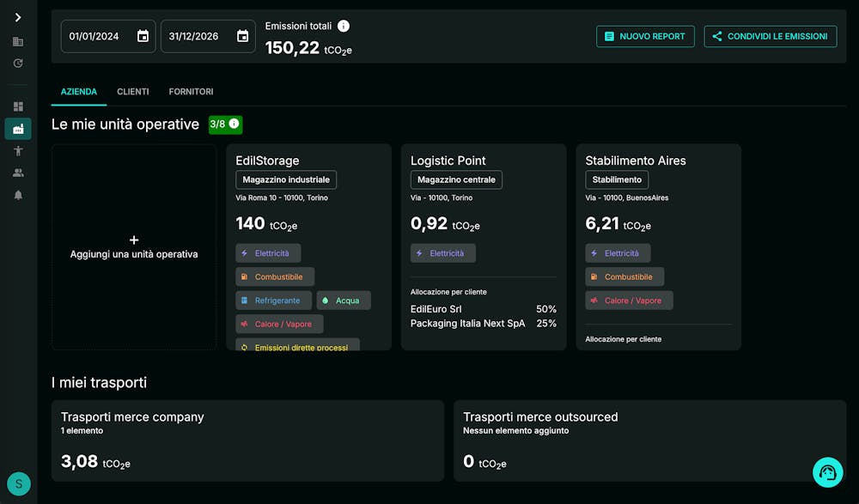
Task: Open the end date field 31/12/2026
Action: point(194,36)
